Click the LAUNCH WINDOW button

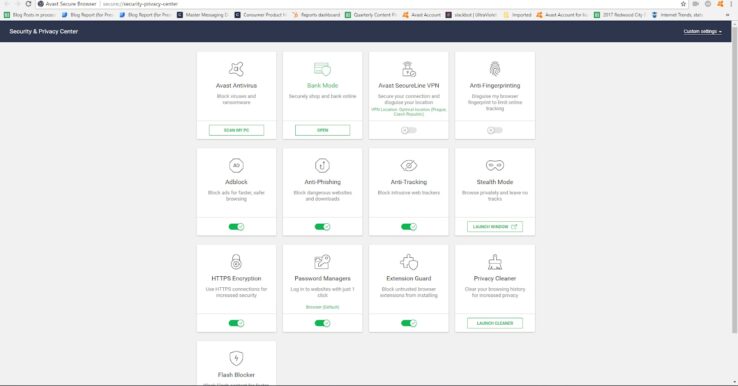click(495, 227)
